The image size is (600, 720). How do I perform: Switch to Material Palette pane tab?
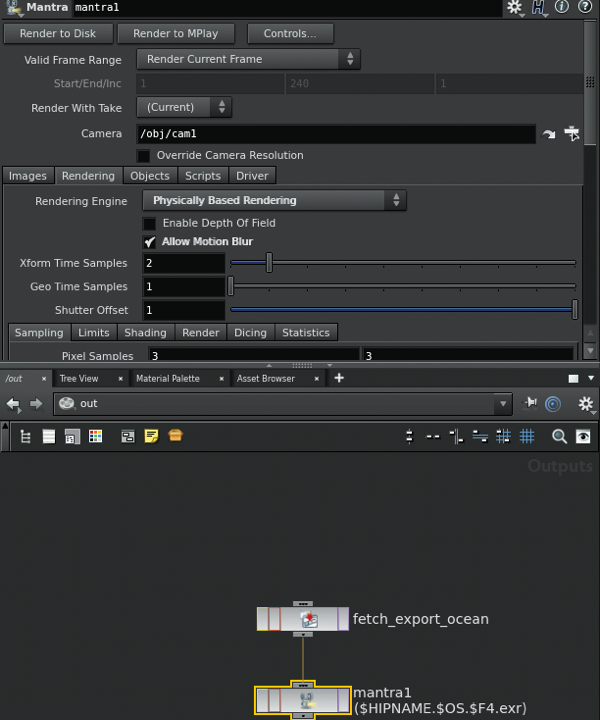point(168,379)
